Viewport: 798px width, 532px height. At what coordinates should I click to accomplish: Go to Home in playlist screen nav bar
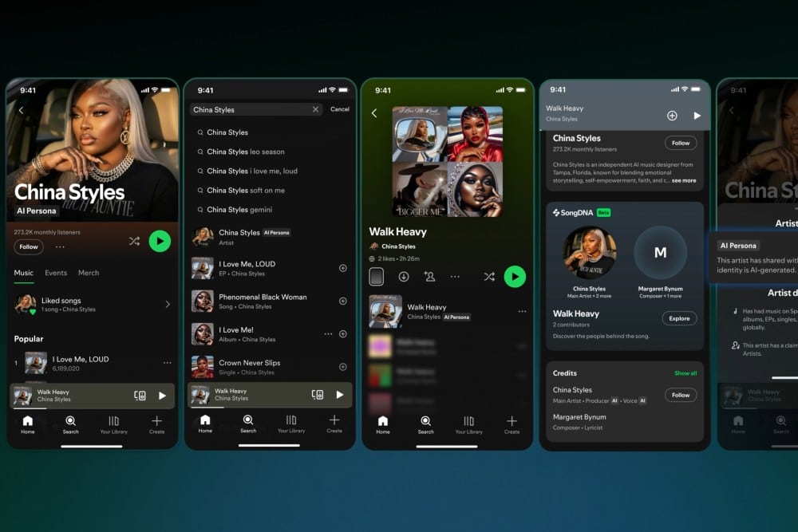383,424
